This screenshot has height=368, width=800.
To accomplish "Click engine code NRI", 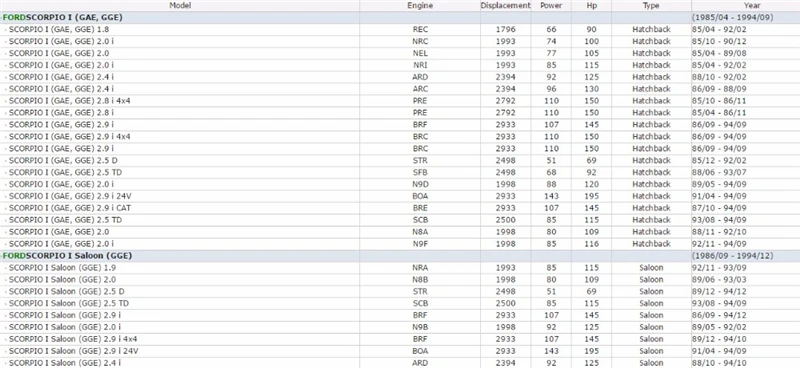I will (420, 65).
